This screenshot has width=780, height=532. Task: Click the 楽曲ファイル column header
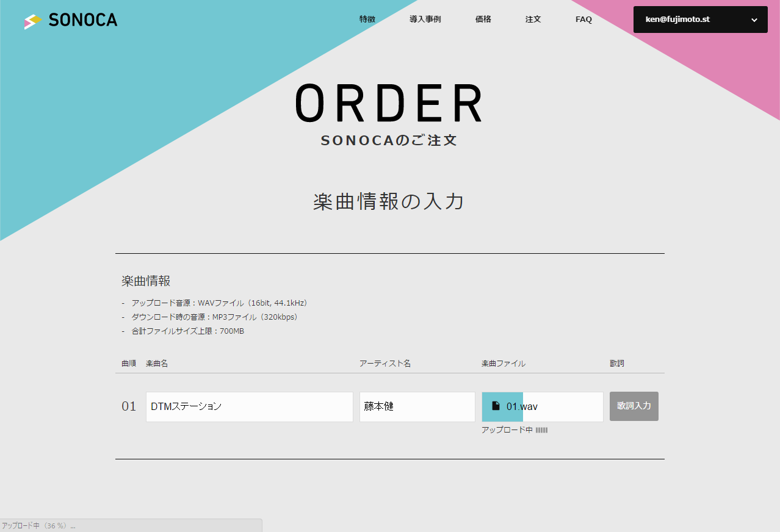tap(504, 364)
